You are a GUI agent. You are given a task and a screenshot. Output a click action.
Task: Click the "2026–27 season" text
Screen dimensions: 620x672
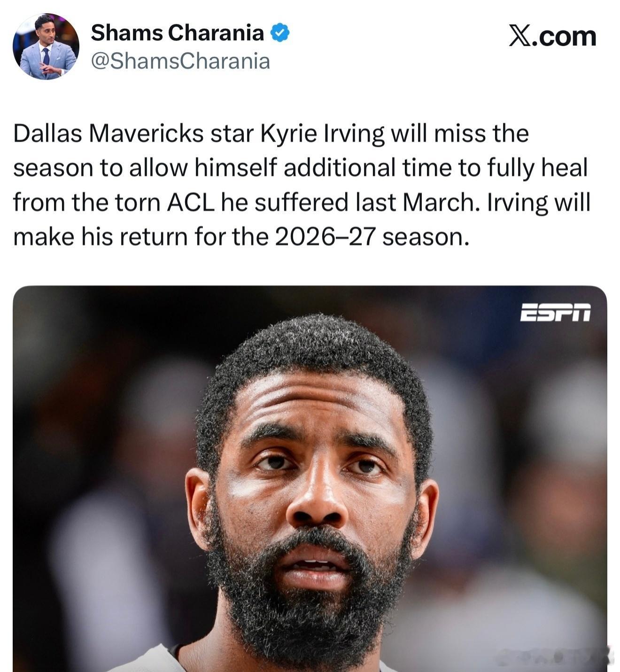tap(372, 237)
